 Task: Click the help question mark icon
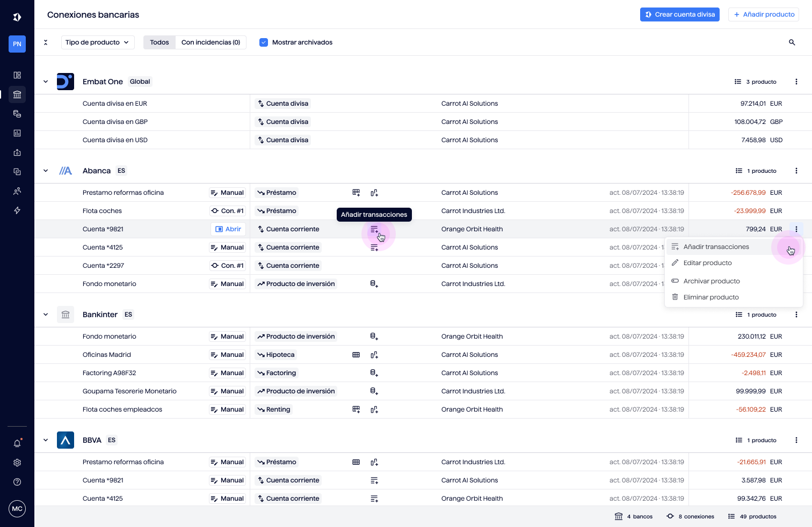pos(17,482)
